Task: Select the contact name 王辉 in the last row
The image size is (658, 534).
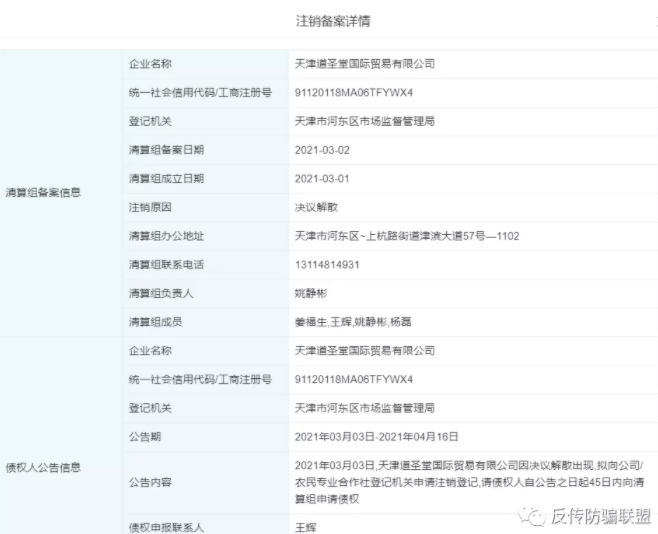Action: coord(305,527)
